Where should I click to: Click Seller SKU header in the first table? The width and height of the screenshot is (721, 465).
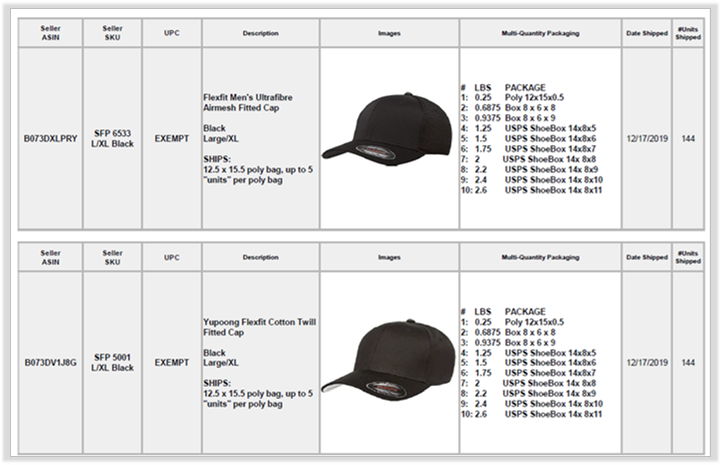tap(113, 33)
